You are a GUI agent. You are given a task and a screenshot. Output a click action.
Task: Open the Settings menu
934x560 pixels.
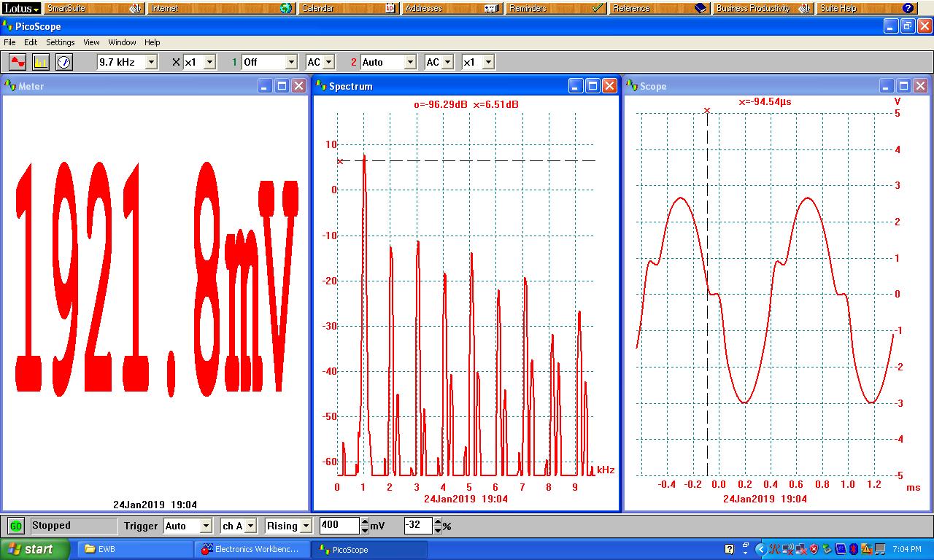(61, 42)
